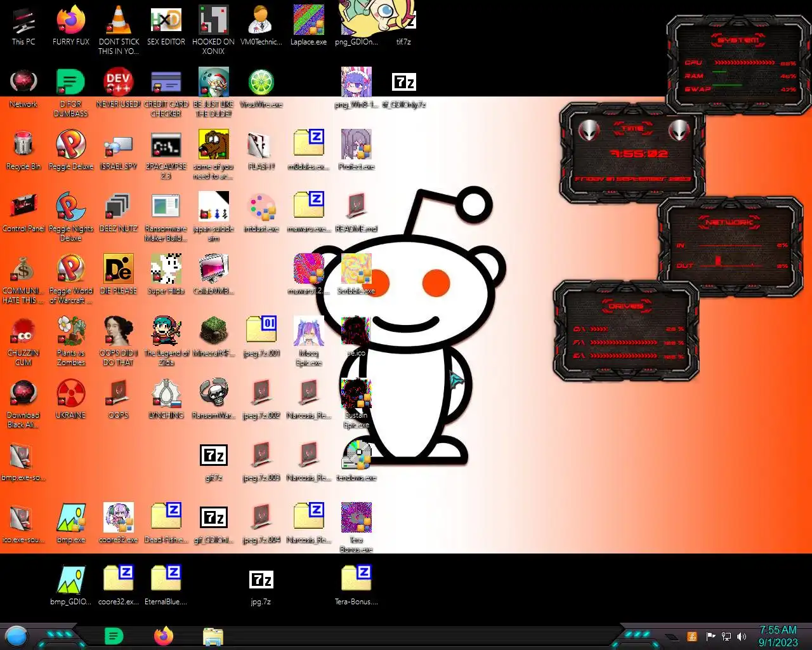Open the ISRAEL SPY shortcut
This screenshot has height=650, width=812.
coord(119,150)
